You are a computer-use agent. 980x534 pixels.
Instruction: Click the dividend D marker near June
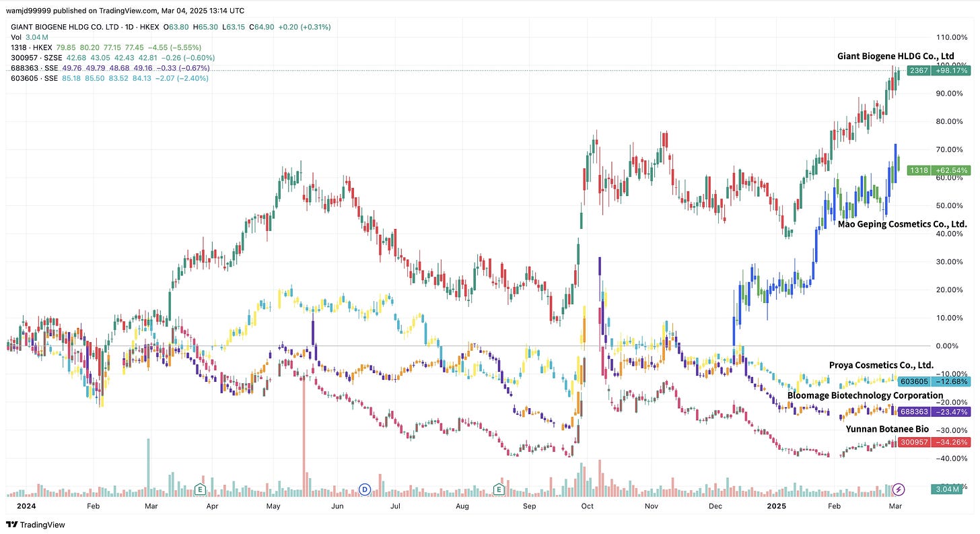coord(365,490)
